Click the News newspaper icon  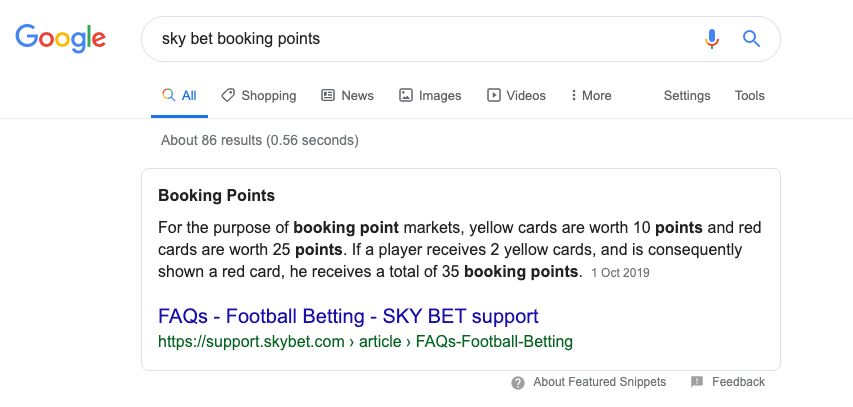[x=328, y=95]
